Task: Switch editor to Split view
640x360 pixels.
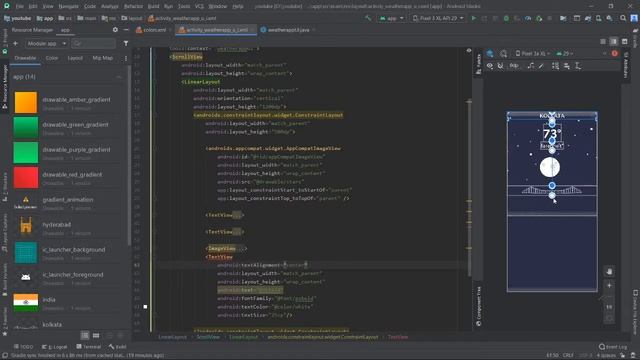Action: pos(613,42)
